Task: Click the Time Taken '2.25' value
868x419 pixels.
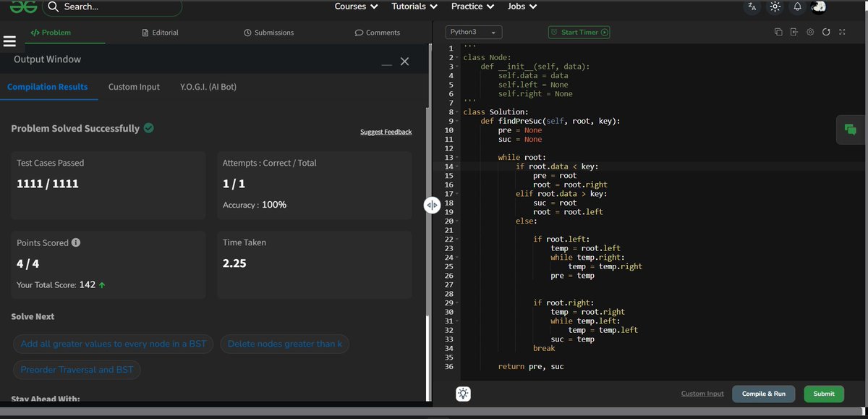Action: (234, 263)
